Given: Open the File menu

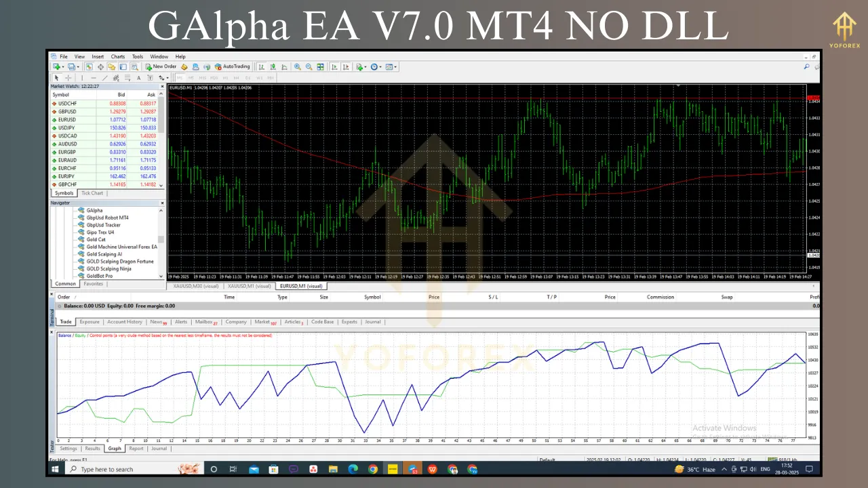Looking at the screenshot, I should (64, 56).
